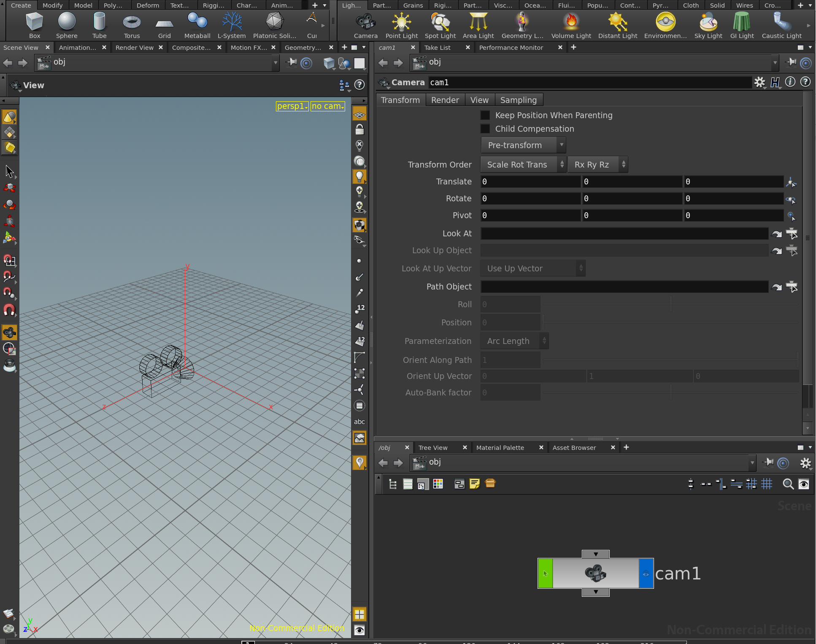Open the persp1 viewport menu

[292, 106]
